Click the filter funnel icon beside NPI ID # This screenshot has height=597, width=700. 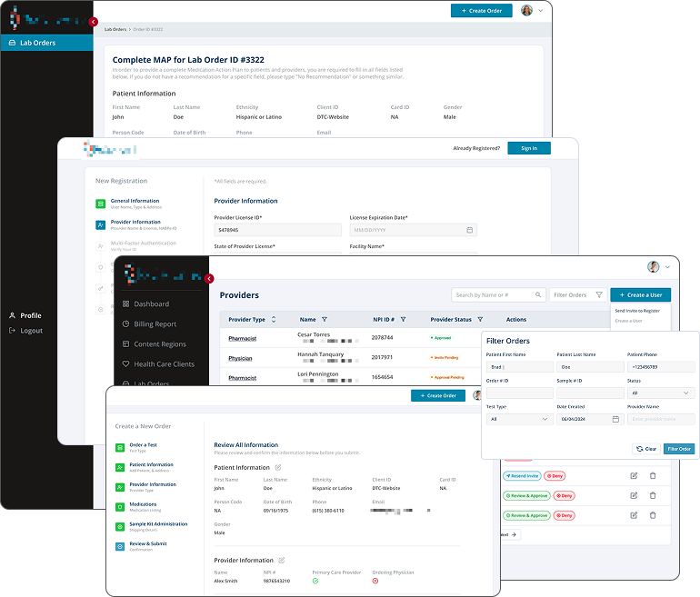click(404, 320)
